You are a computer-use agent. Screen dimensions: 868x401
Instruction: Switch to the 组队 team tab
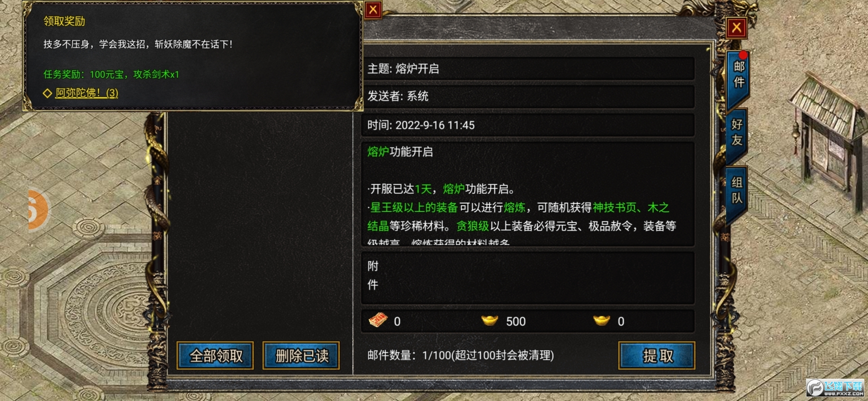(737, 190)
